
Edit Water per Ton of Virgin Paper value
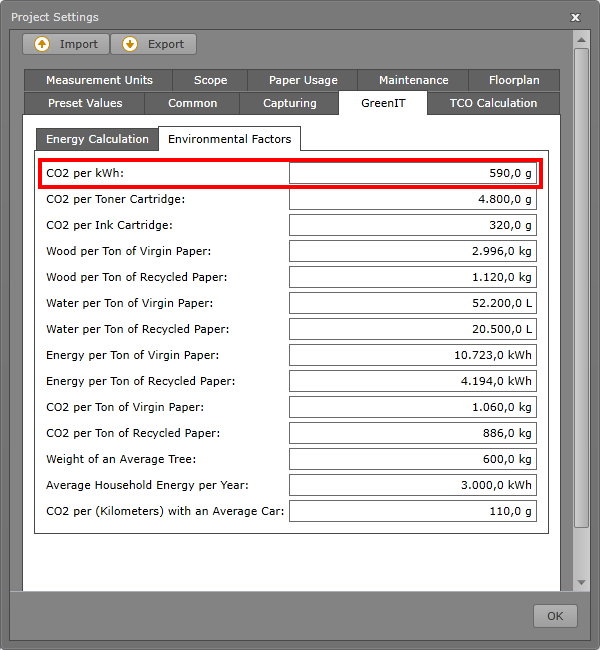(413, 303)
